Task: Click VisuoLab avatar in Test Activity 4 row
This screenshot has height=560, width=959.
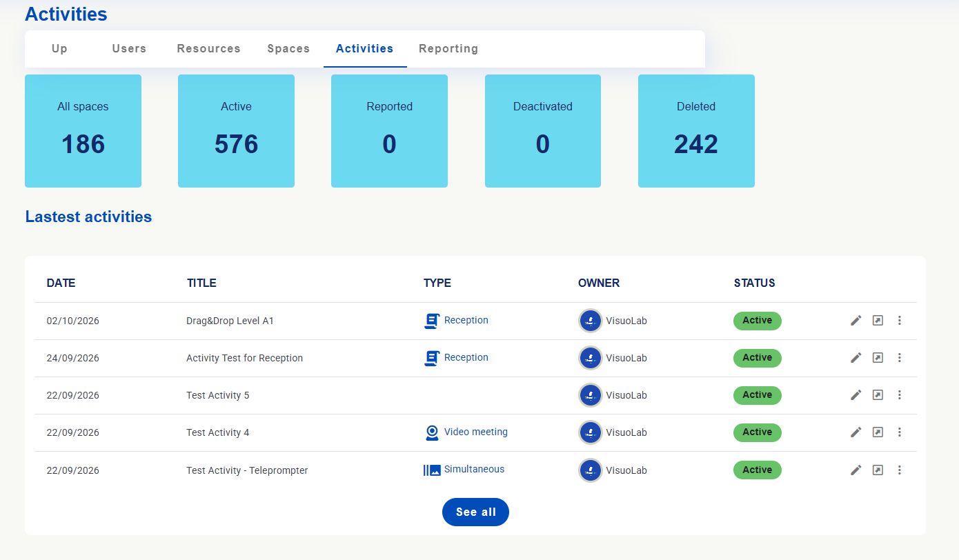Action: (x=591, y=432)
